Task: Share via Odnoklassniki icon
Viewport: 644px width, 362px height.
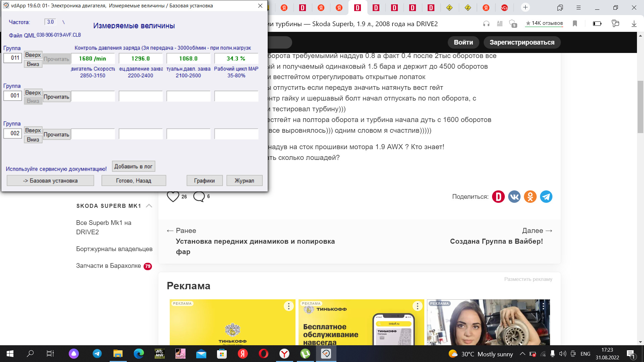Action: 530,197
